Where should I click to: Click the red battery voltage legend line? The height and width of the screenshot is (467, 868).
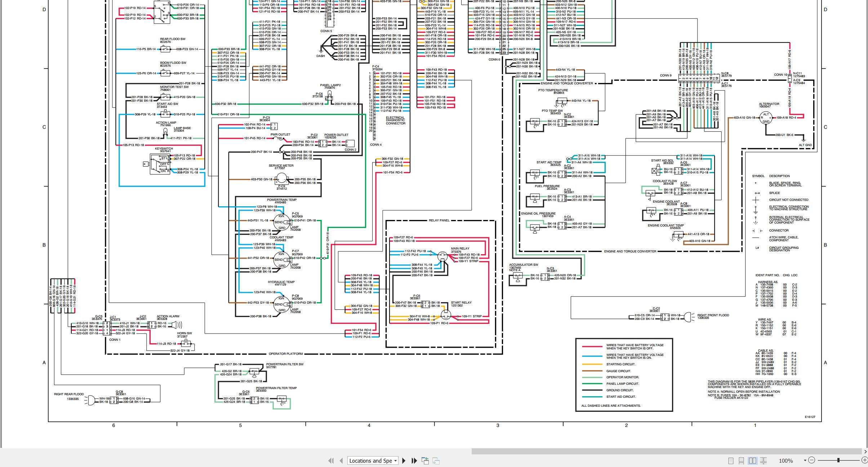592,347
